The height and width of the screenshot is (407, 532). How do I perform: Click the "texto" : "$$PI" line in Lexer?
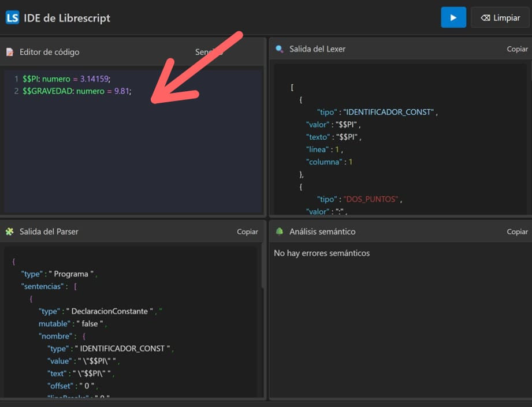[333, 137]
